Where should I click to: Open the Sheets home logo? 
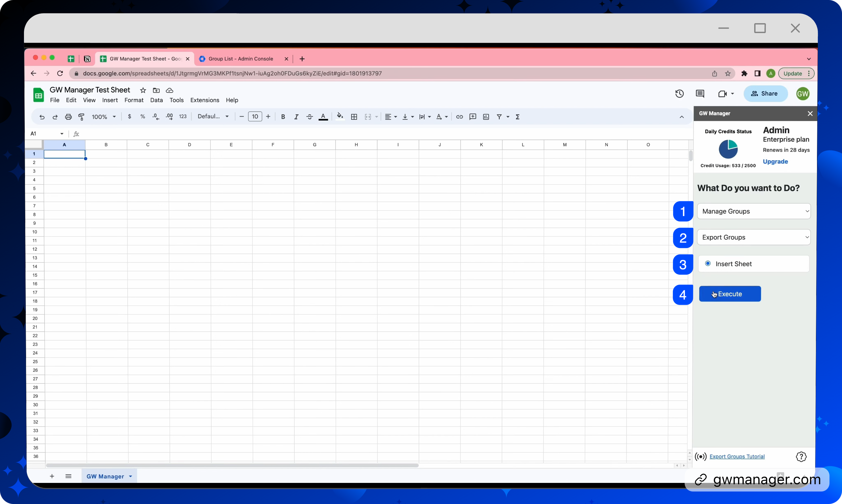tap(38, 95)
